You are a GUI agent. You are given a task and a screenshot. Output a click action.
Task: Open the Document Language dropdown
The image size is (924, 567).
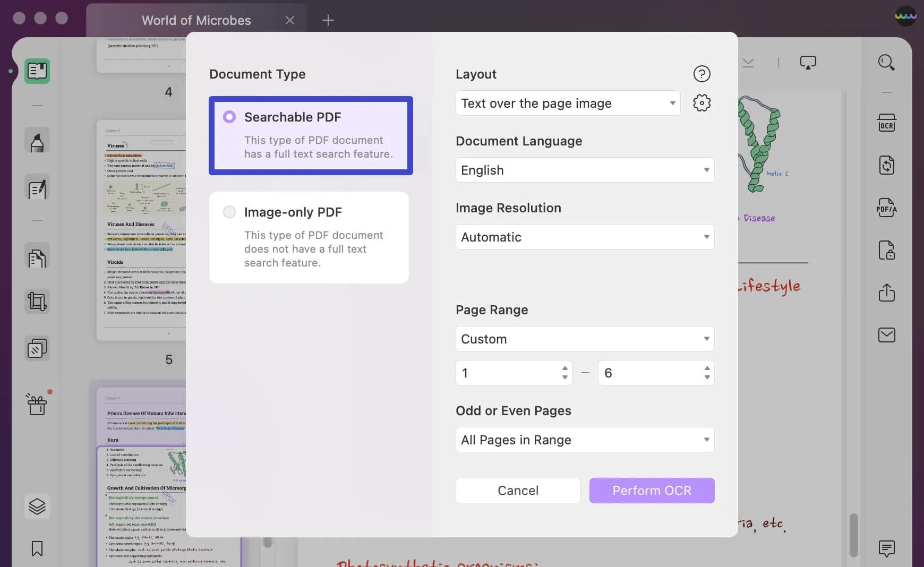(x=585, y=170)
